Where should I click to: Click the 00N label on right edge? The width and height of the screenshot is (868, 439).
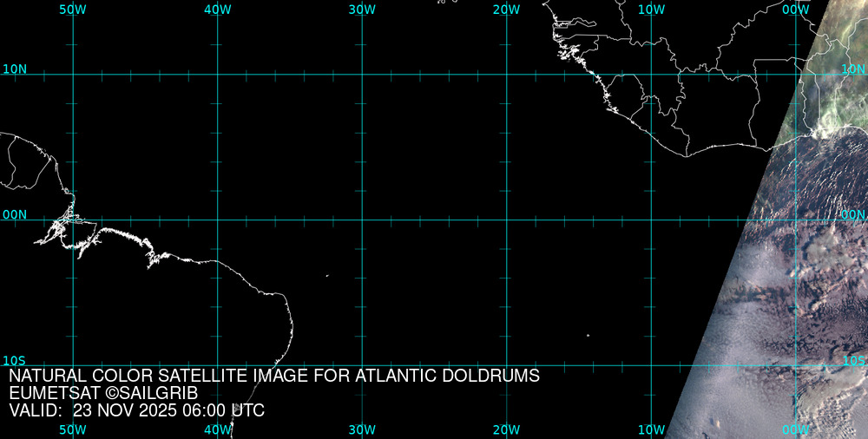(853, 214)
